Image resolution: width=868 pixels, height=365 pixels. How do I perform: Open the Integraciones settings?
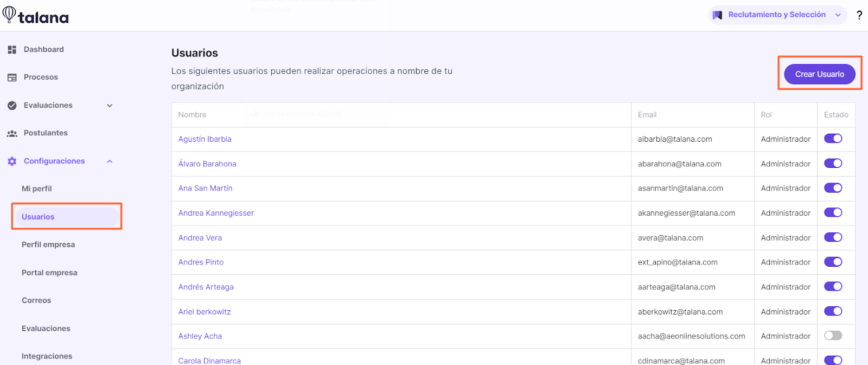tap(47, 356)
